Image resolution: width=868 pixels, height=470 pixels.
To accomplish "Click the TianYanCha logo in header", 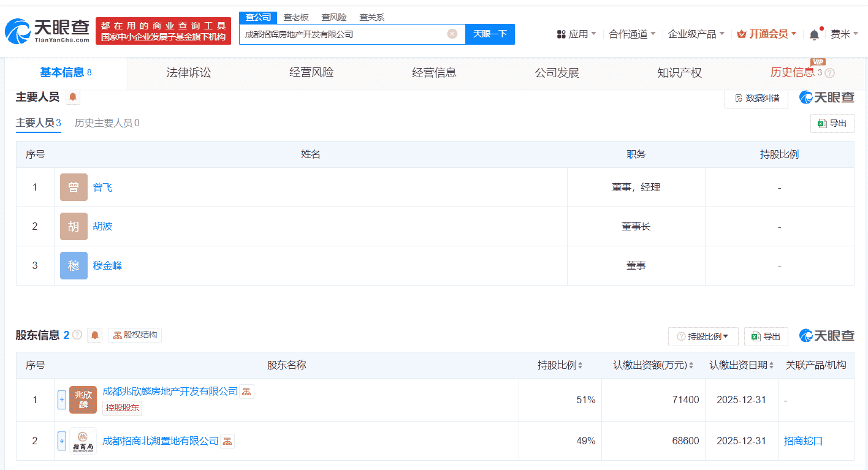I will pos(47,31).
